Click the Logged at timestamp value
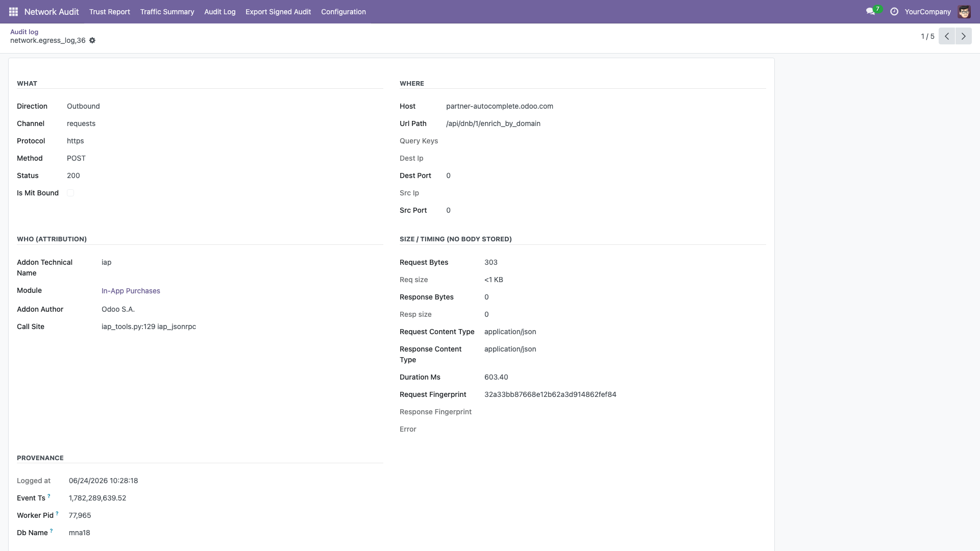 pos(104,481)
